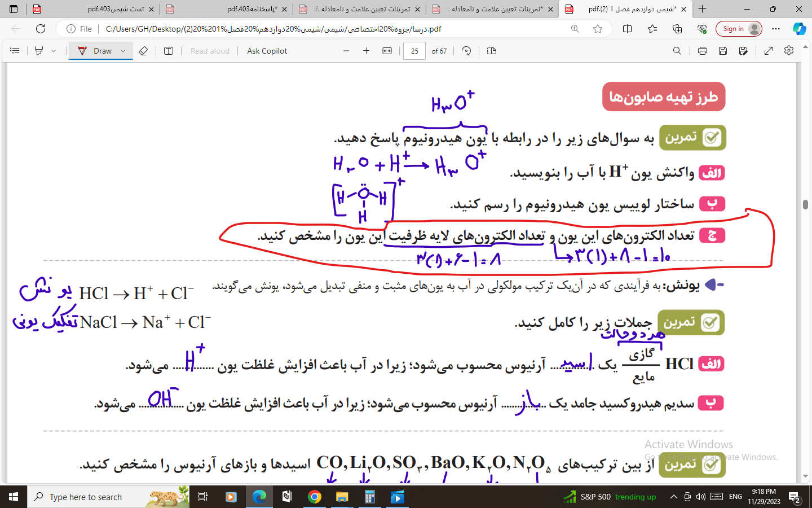Click the Sign in button
The width and height of the screenshot is (812, 508).
coord(739,29)
